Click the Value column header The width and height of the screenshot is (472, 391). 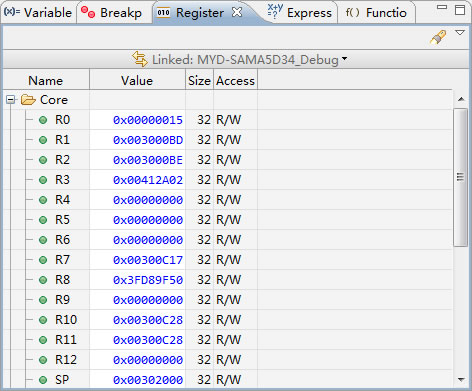(137, 81)
